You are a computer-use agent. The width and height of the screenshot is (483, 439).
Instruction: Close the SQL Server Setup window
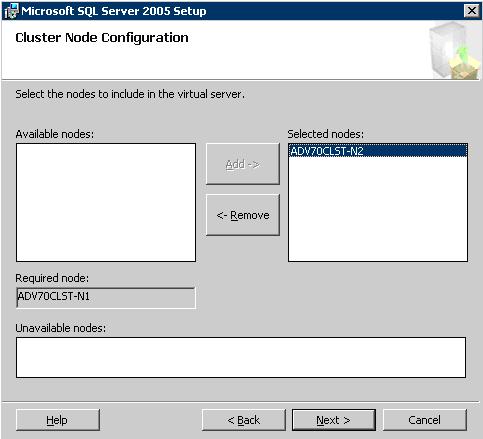click(x=472, y=11)
